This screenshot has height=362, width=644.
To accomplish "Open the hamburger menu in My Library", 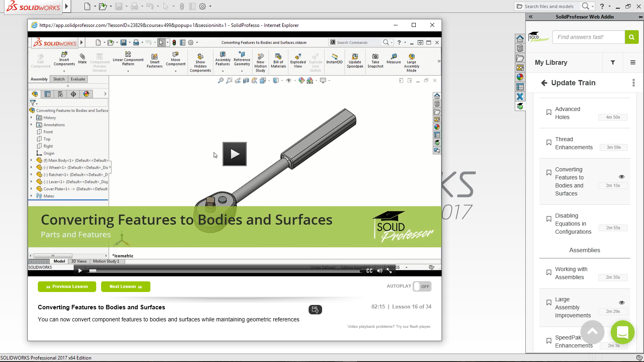I will 633,63.
